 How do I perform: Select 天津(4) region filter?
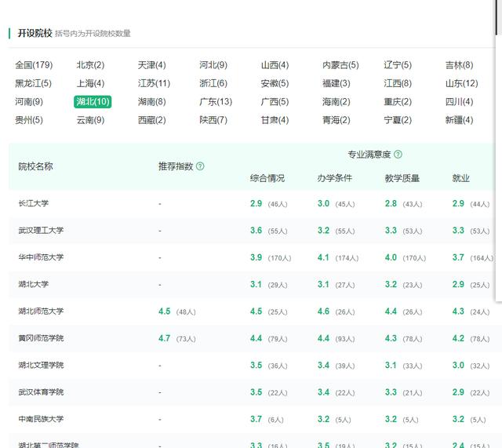click(x=151, y=65)
